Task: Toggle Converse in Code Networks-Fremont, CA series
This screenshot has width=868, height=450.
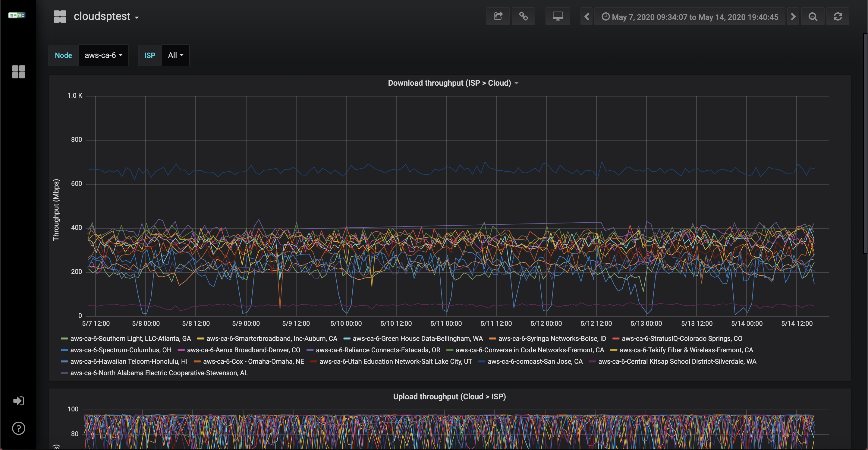Action: [530, 350]
